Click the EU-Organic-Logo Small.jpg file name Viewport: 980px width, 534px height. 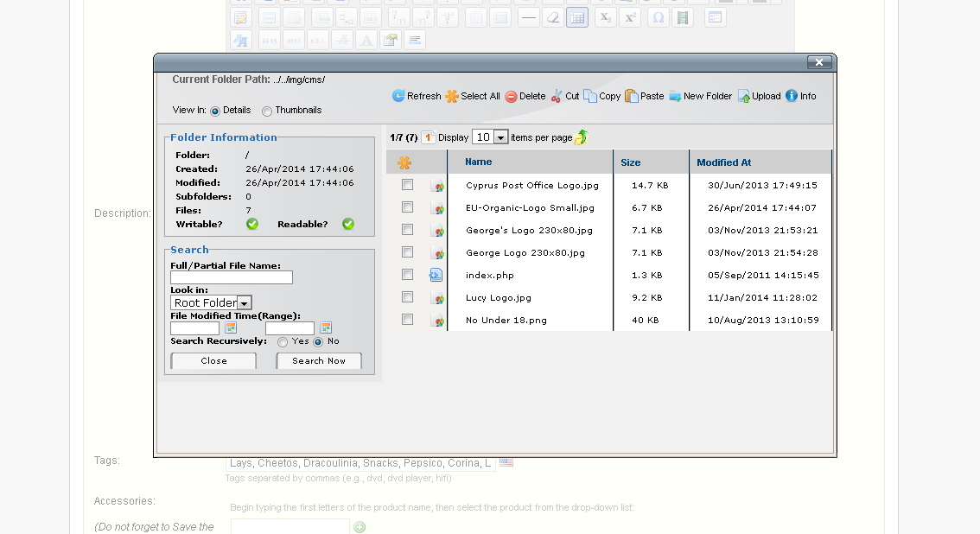(x=530, y=208)
